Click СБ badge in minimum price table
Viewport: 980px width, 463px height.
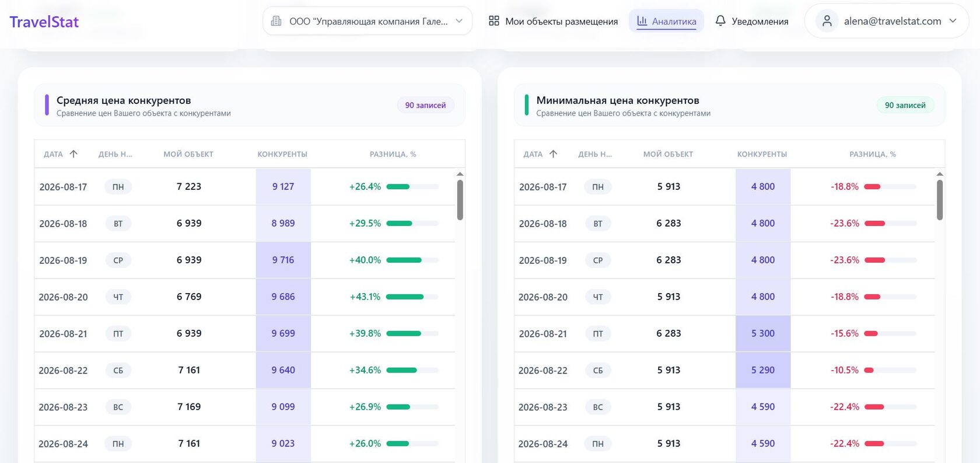pyautogui.click(x=598, y=371)
